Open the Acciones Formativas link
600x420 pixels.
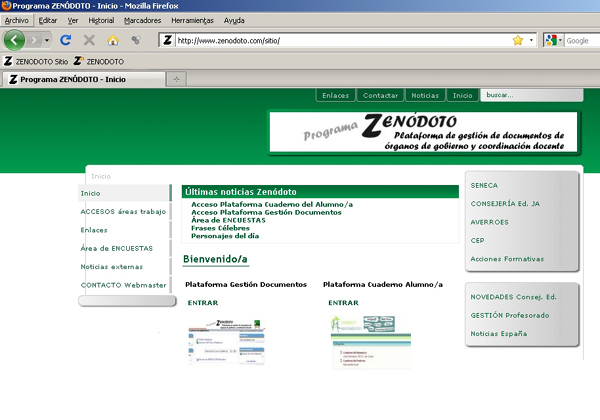(x=507, y=259)
